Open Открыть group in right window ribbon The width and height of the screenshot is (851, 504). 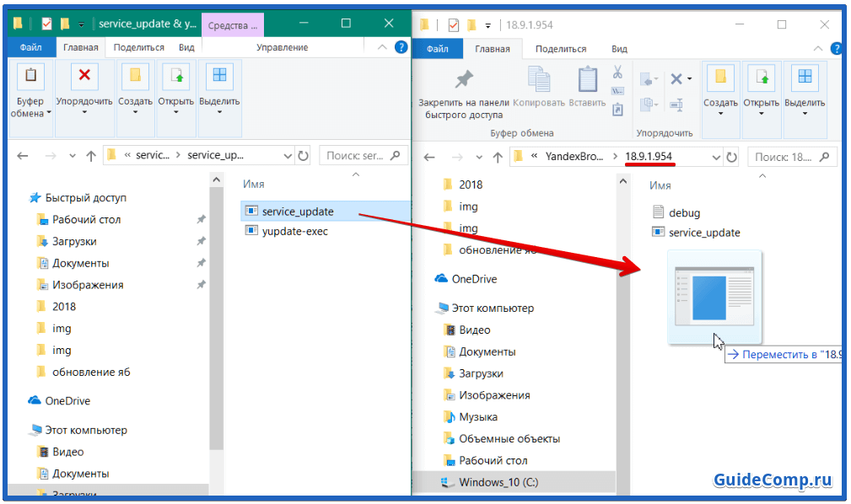click(762, 92)
